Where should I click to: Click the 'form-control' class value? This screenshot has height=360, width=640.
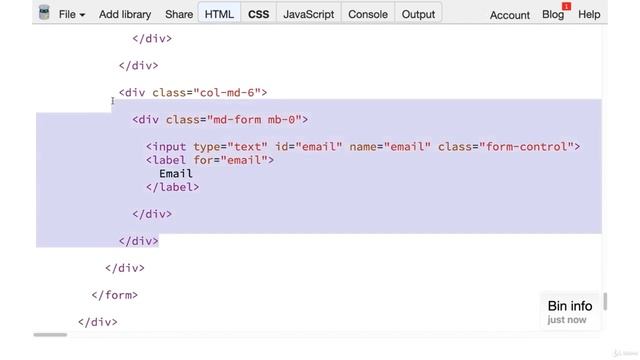click(x=527, y=147)
